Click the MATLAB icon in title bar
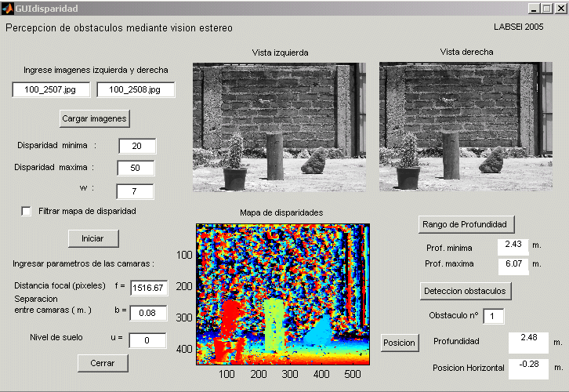The height and width of the screenshot is (392, 569). pos(8,8)
